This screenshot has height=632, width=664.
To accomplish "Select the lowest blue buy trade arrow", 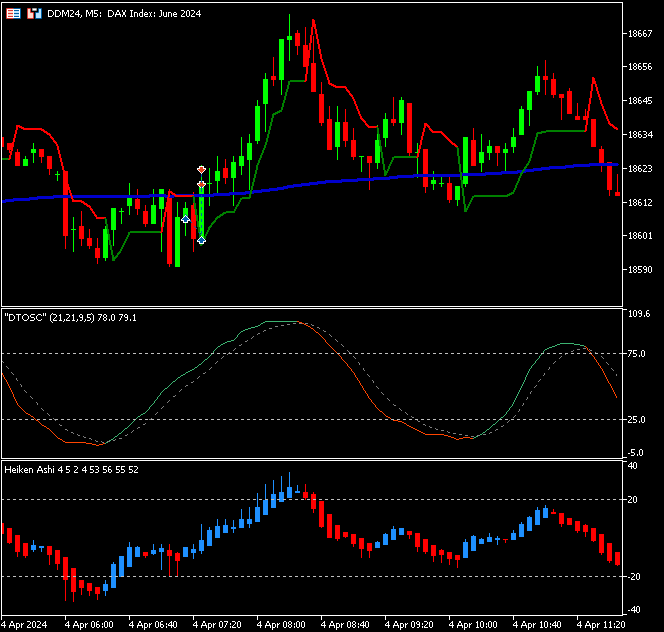I will click(x=201, y=240).
